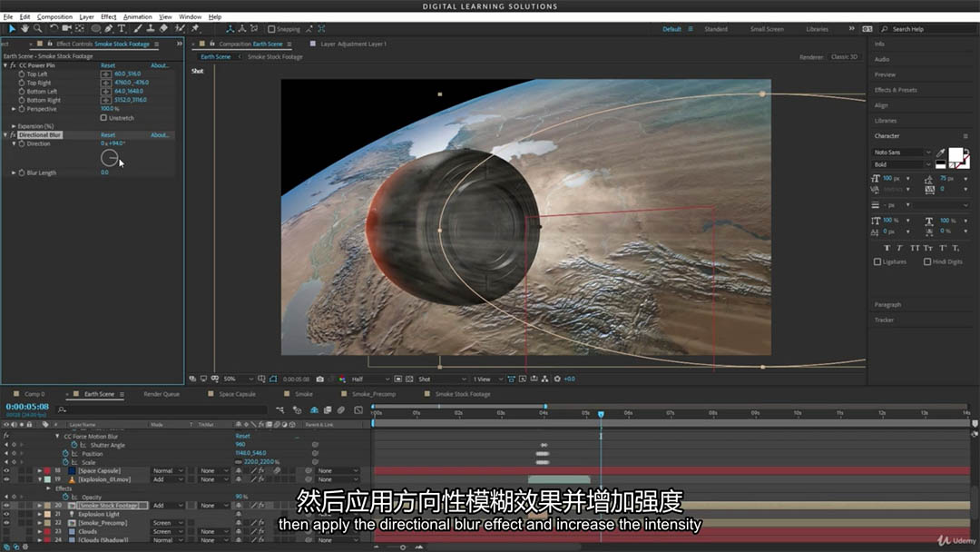This screenshot has width=980, height=552.
Task: Expand the Blur Length property
Action: tap(14, 172)
